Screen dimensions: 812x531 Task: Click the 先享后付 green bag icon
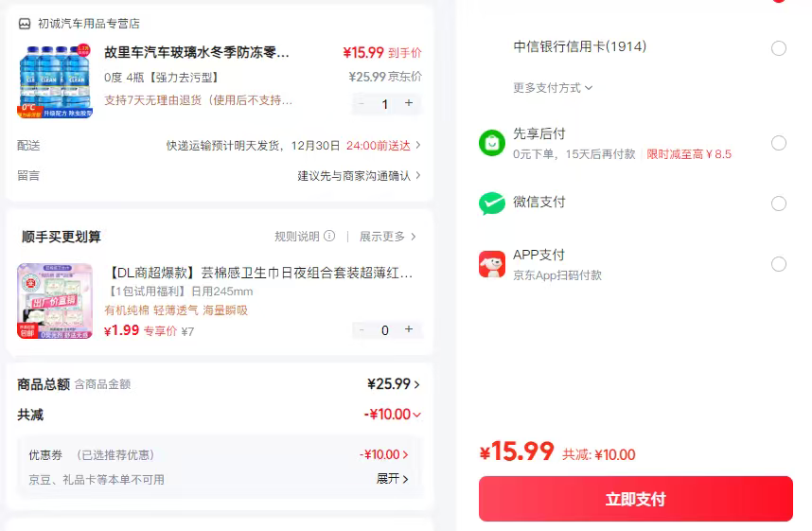tap(492, 143)
